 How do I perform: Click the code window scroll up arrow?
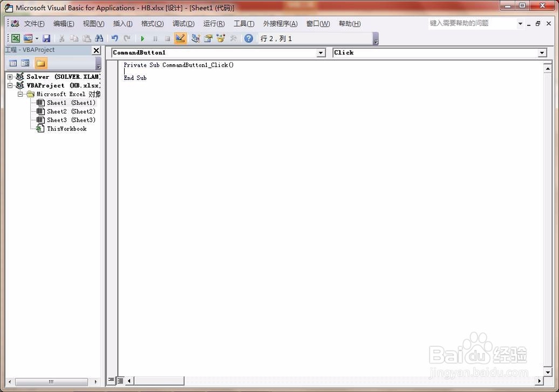(x=548, y=68)
